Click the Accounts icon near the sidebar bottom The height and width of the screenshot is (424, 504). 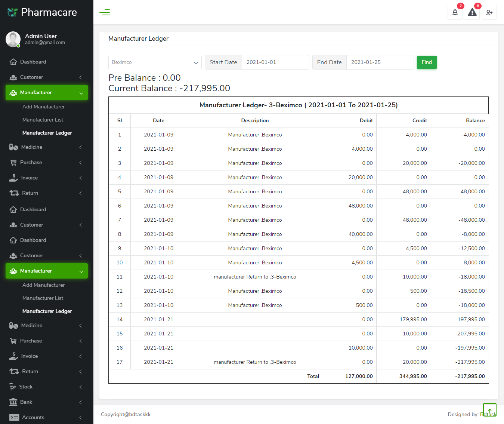point(13,417)
